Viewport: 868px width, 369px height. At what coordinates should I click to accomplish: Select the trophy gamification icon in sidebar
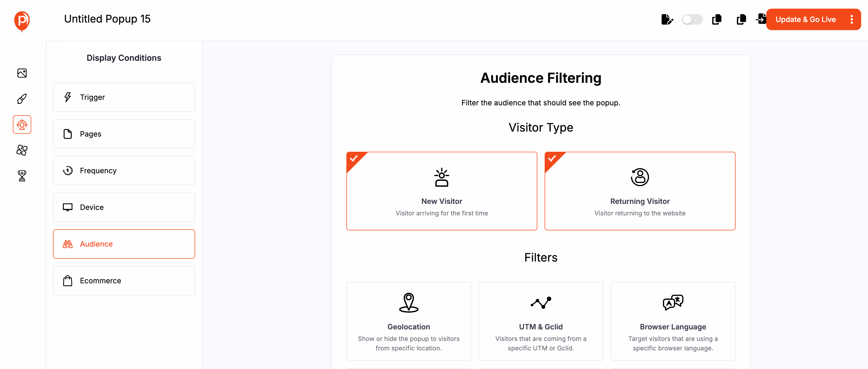pyautogui.click(x=22, y=175)
